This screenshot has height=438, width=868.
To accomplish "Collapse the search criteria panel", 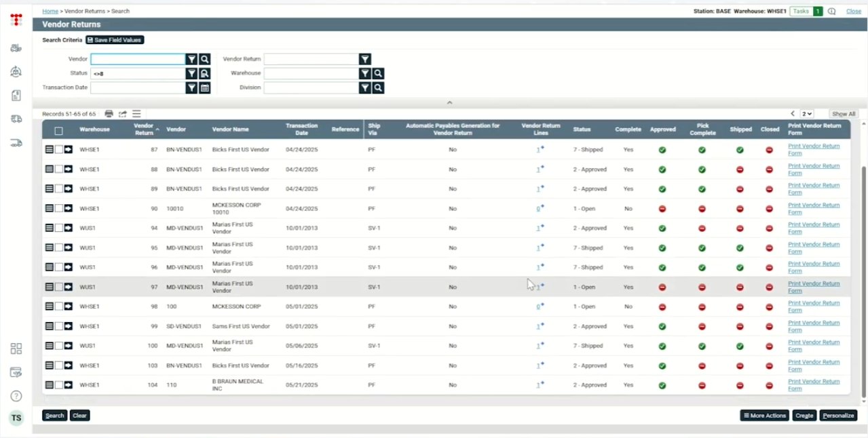I will click(449, 102).
